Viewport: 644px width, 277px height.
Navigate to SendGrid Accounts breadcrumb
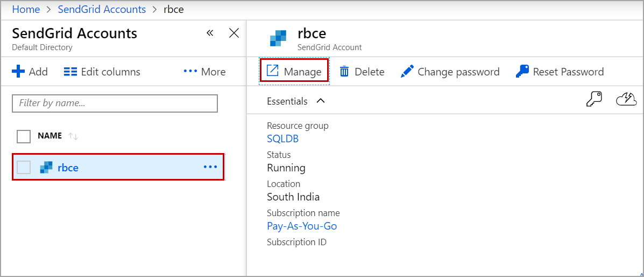[102, 10]
